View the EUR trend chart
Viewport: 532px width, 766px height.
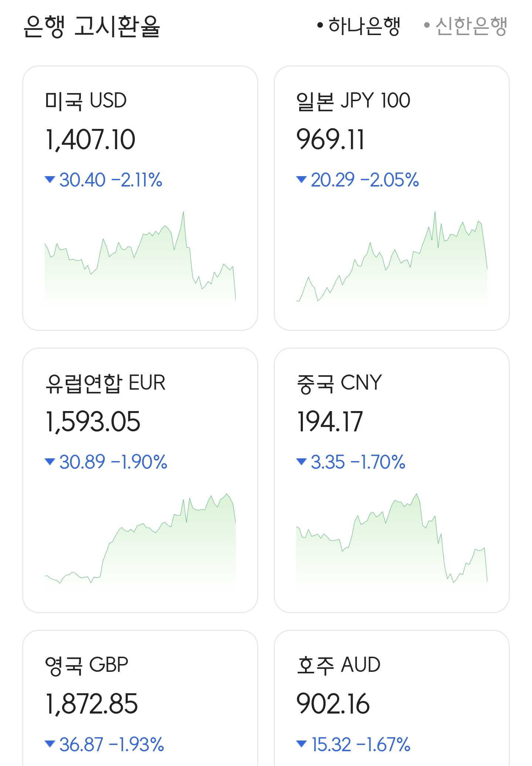140,540
